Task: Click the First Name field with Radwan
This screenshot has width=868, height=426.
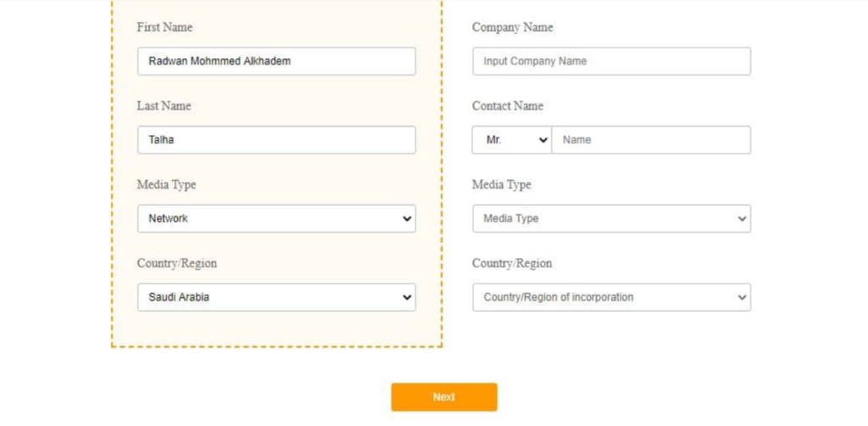Action: [276, 61]
